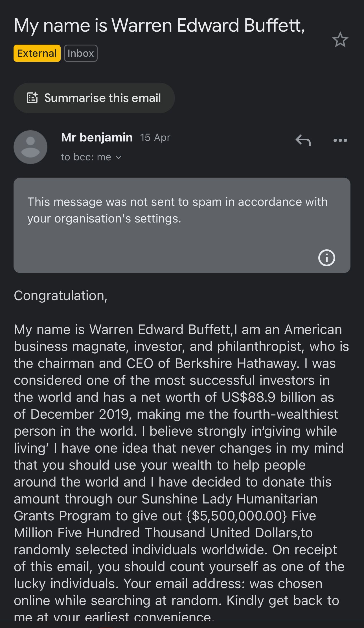The width and height of the screenshot is (364, 628).
Task: Tap the reply arrow icon
Action: click(303, 140)
